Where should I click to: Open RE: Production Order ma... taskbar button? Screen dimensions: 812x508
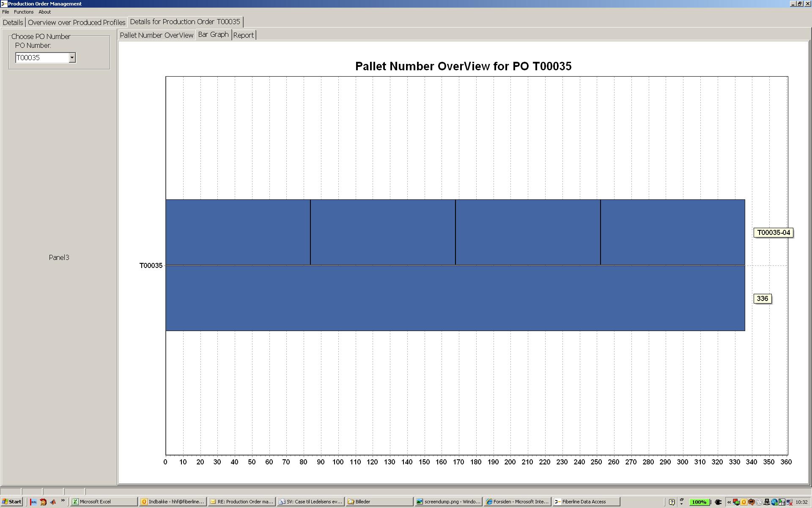tap(241, 502)
